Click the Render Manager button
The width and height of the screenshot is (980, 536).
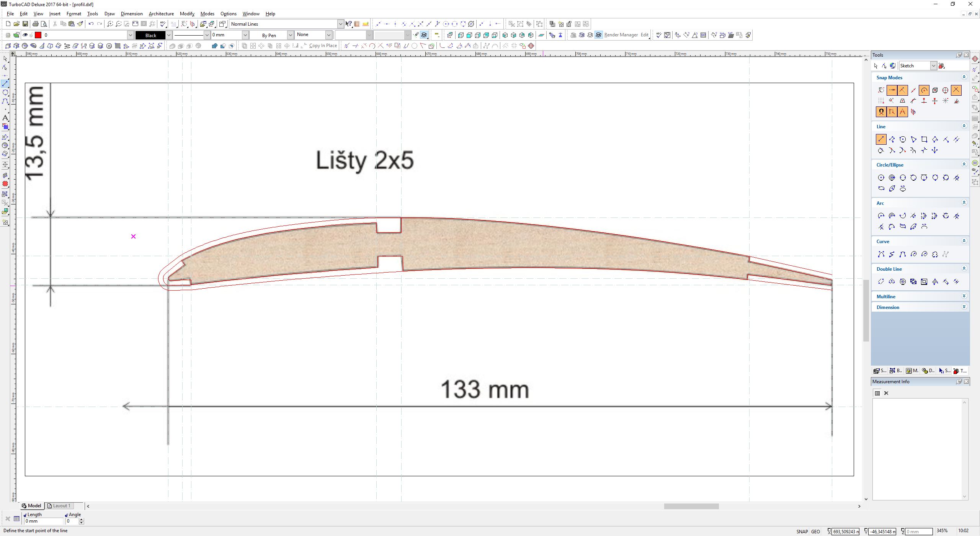click(621, 35)
